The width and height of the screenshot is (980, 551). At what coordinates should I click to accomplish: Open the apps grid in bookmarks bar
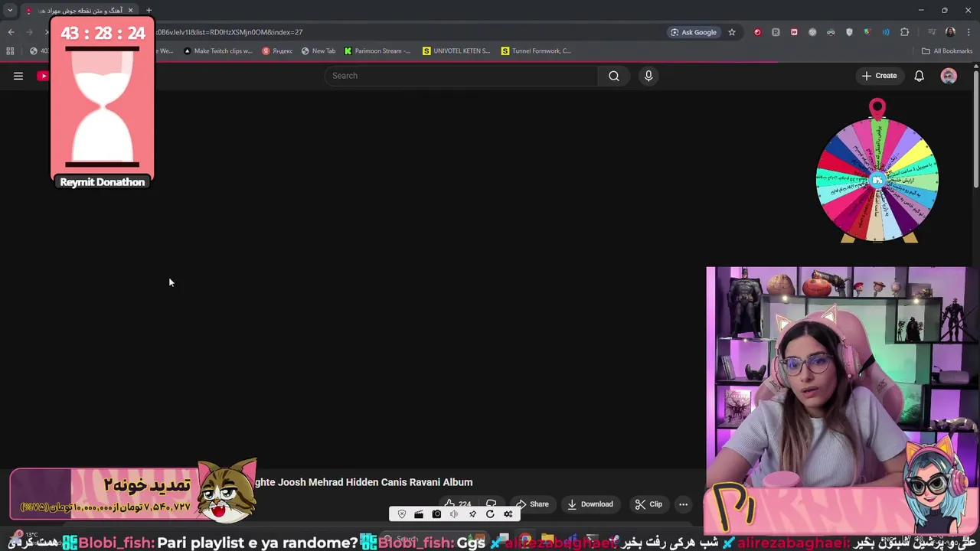pos(10,51)
